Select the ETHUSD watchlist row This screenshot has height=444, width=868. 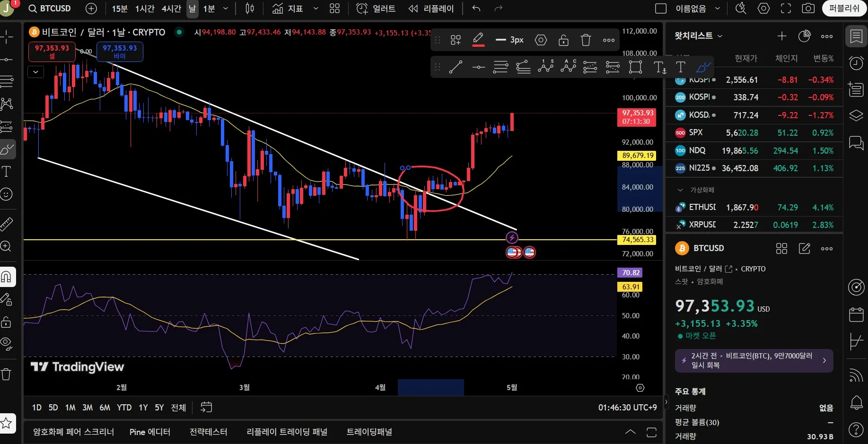point(754,207)
